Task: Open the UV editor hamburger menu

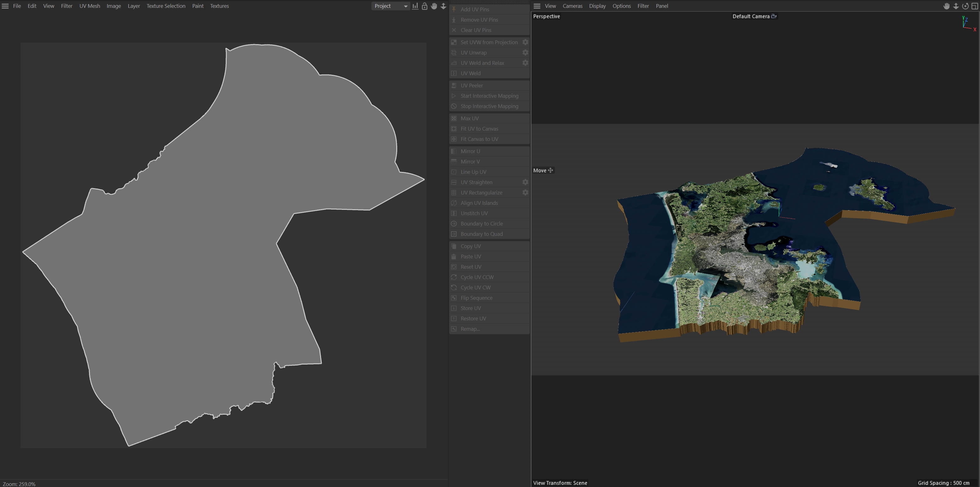Action: pos(5,6)
